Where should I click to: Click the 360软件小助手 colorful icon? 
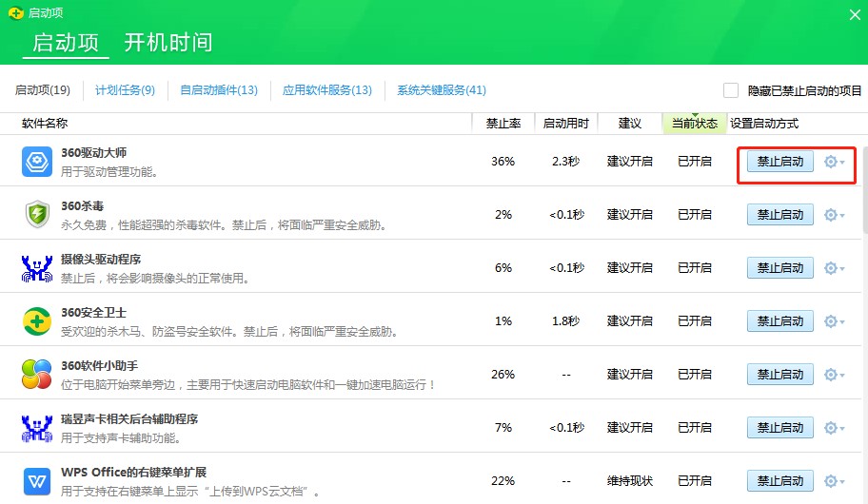37,375
